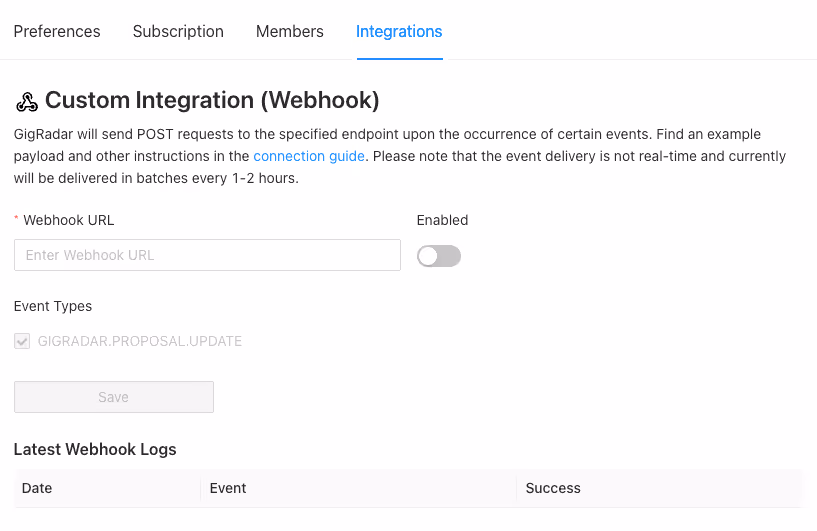Click the Webhook URL field label

[x=69, y=220]
